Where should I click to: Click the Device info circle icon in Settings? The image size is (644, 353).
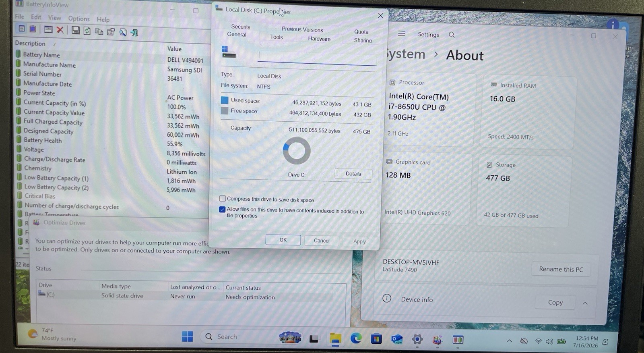click(386, 298)
